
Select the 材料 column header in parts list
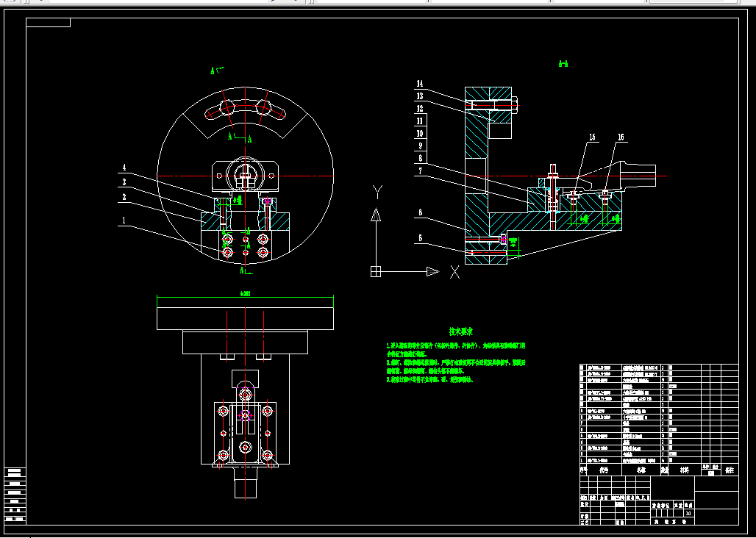point(684,470)
